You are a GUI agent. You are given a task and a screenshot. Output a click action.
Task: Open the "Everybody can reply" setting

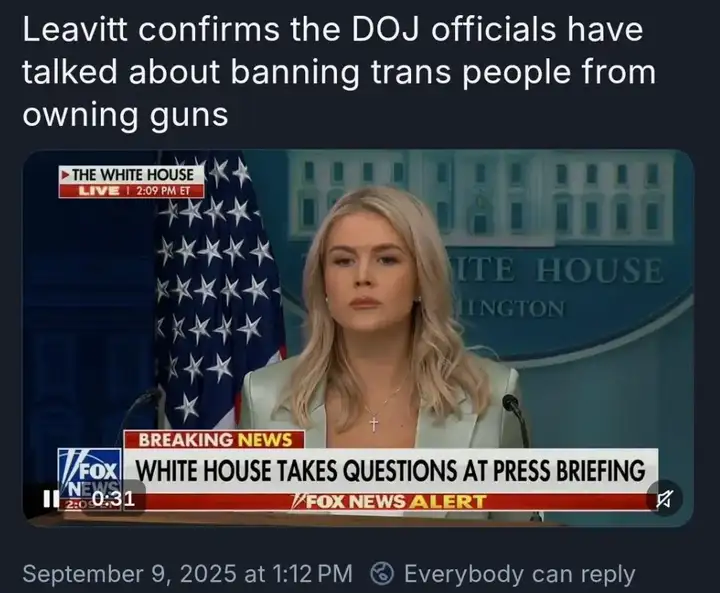coord(519,574)
